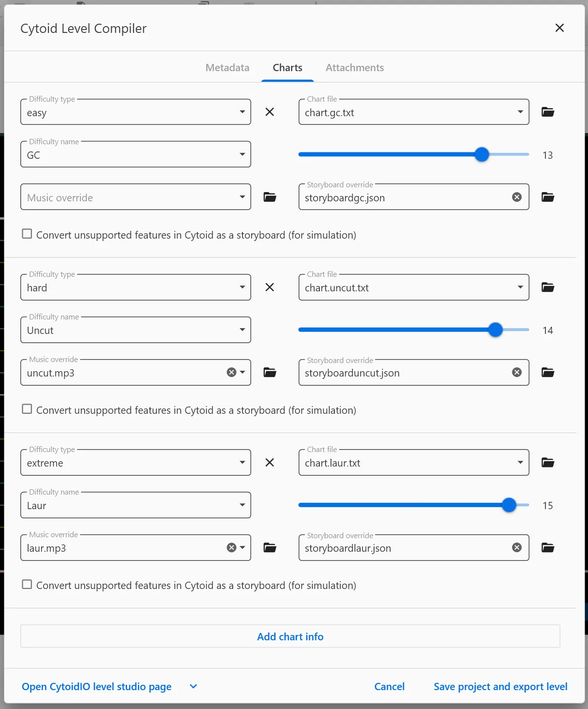Viewport: 588px width, 709px height.
Task: Switch to the Attachments tab
Action: coord(354,68)
